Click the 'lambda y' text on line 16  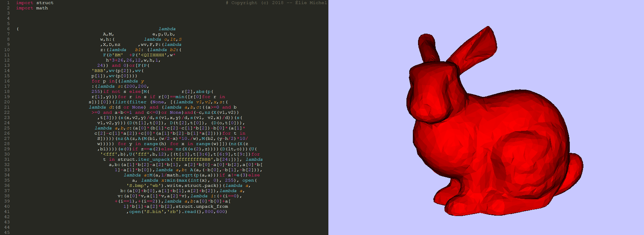click(x=132, y=81)
